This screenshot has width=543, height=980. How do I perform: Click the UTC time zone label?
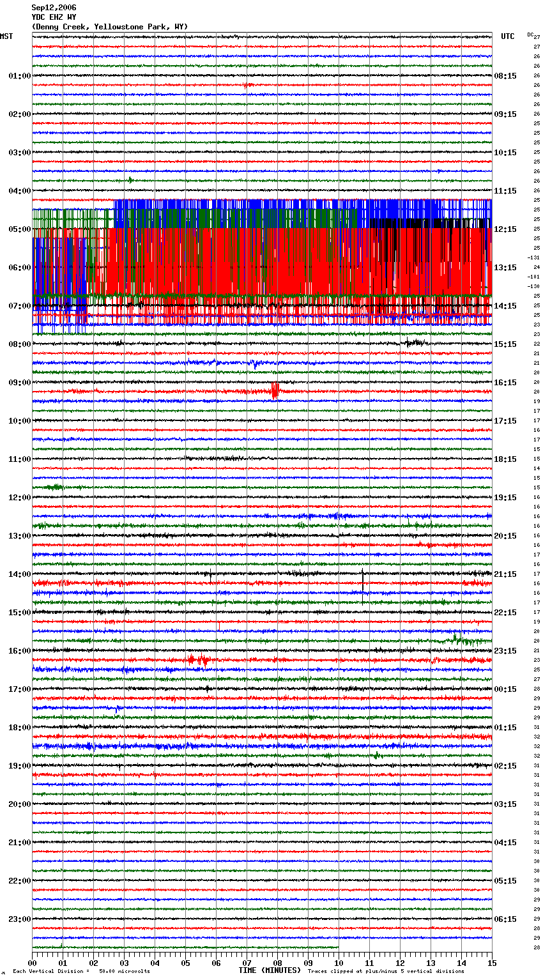(x=507, y=36)
